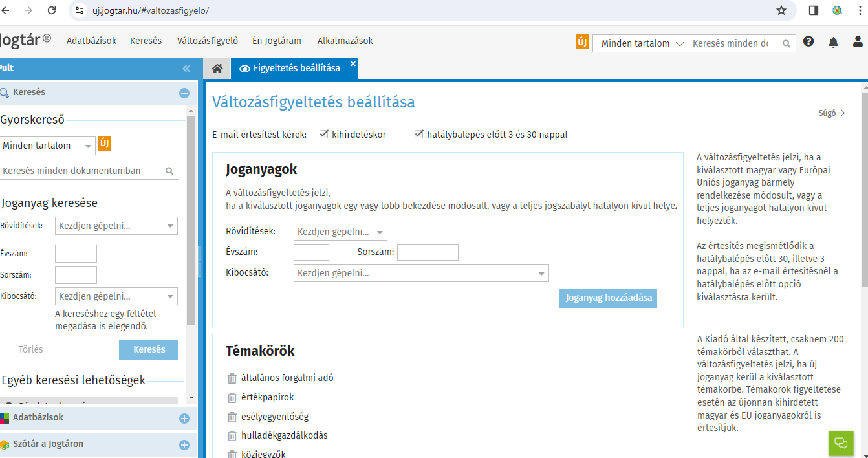Open the Súgó help link
Image resolution: width=868 pixels, height=458 pixels.
(831, 113)
